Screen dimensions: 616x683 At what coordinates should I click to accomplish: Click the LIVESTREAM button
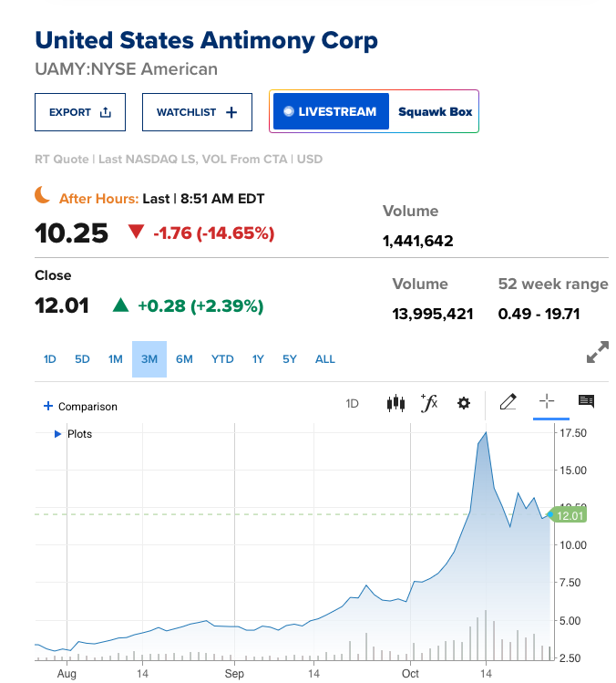[330, 112]
